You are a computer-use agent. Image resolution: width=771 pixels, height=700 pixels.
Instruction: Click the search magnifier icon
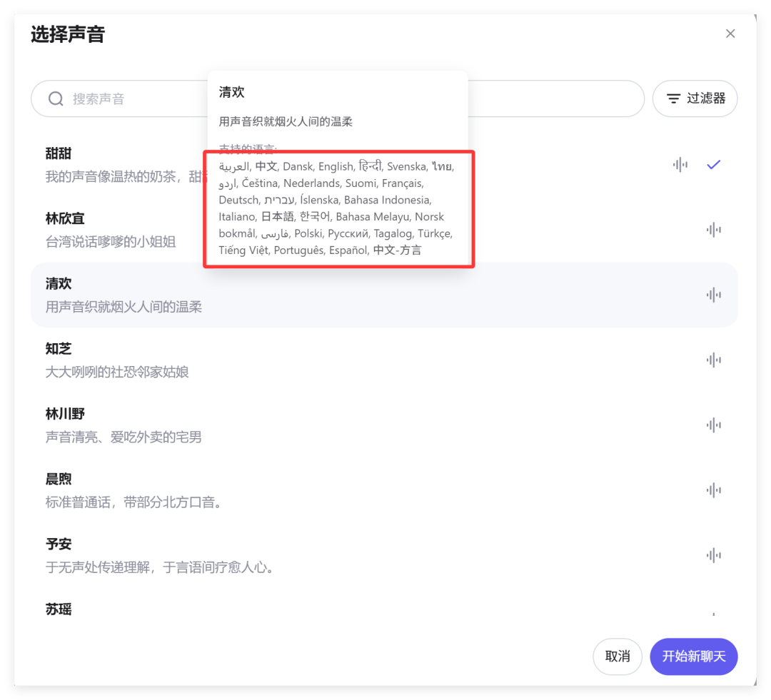tap(56, 98)
